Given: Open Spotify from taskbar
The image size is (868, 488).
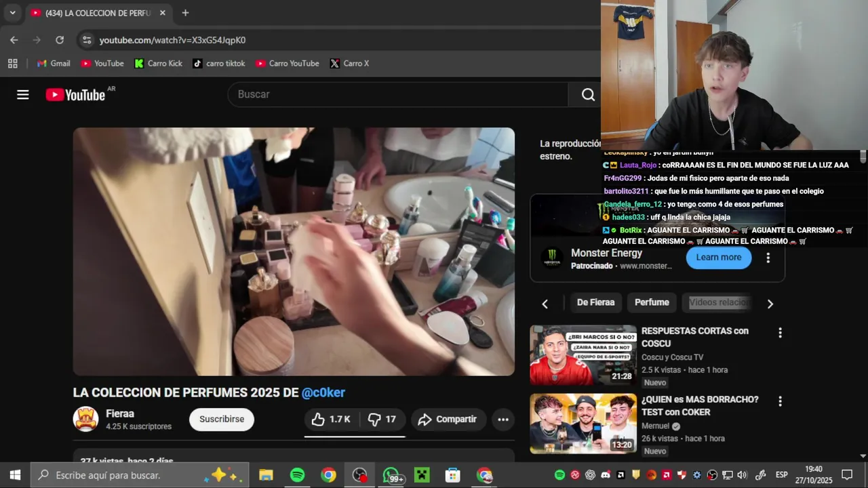Looking at the screenshot, I should 297,475.
